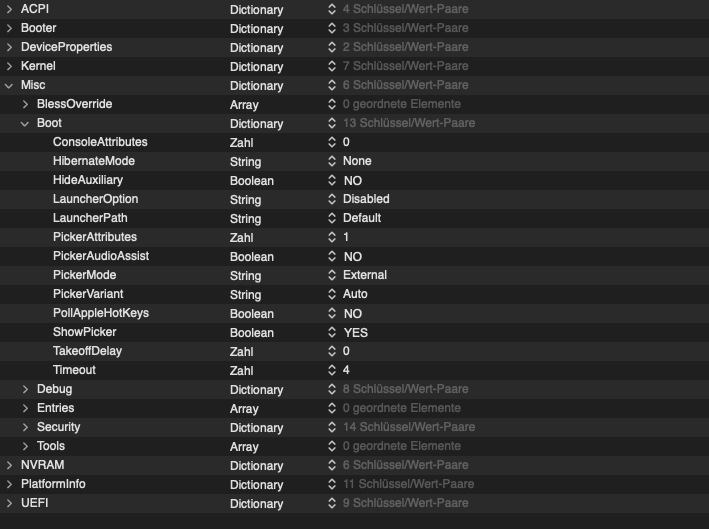Collapse the Boot dictionary
This screenshot has height=529, width=709.
(x=25, y=123)
